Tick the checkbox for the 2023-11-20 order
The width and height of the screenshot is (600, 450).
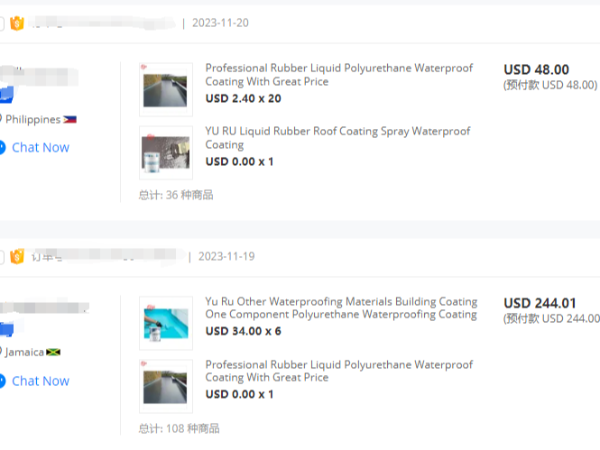pos(2,24)
